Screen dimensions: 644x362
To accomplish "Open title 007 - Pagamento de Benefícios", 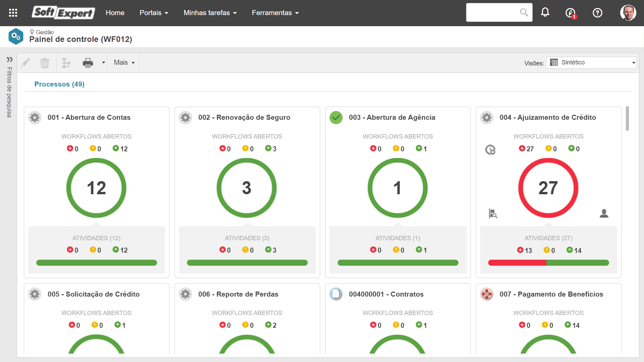I will tap(551, 294).
